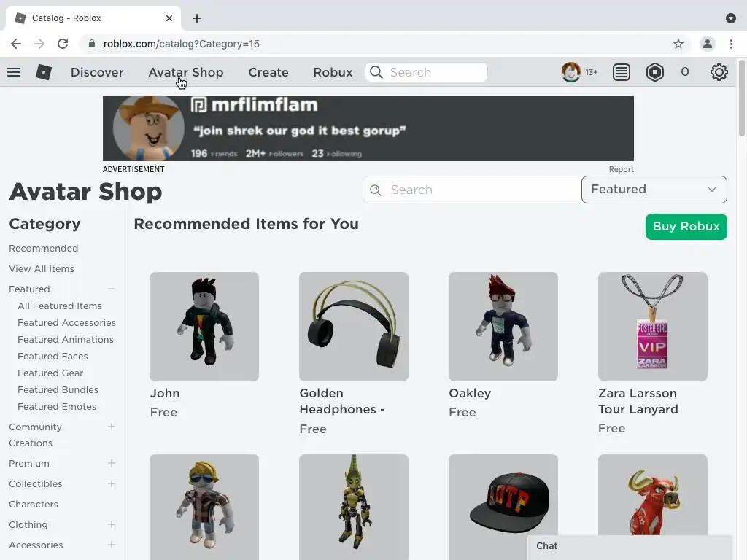This screenshot has width=747, height=560.
Task: Open the Robux nav item
Action: point(333,72)
